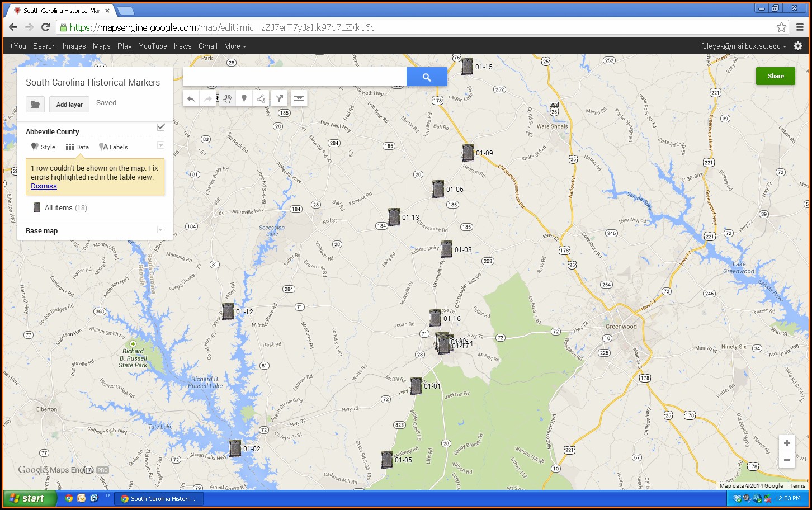Expand the Abbeville County layer options arrow
This screenshot has height=510, width=812.
point(160,145)
